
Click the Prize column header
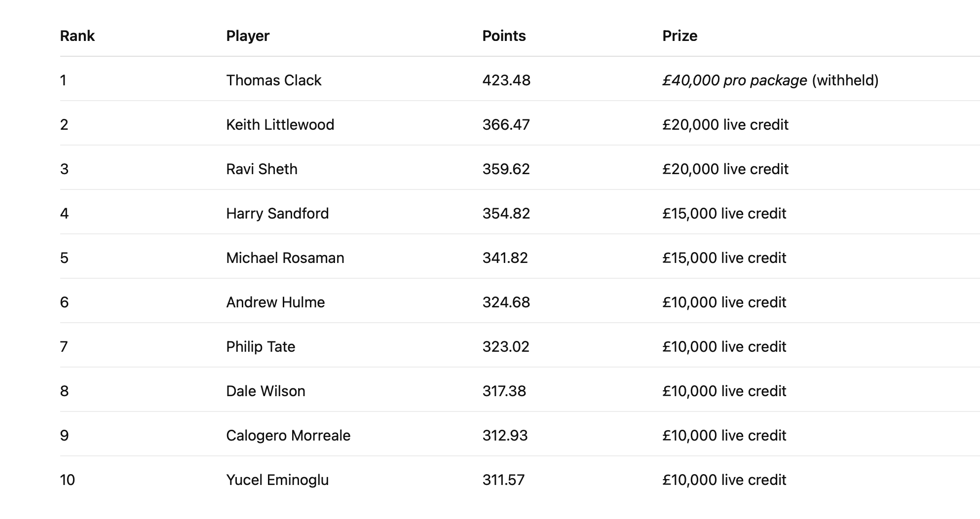point(679,36)
